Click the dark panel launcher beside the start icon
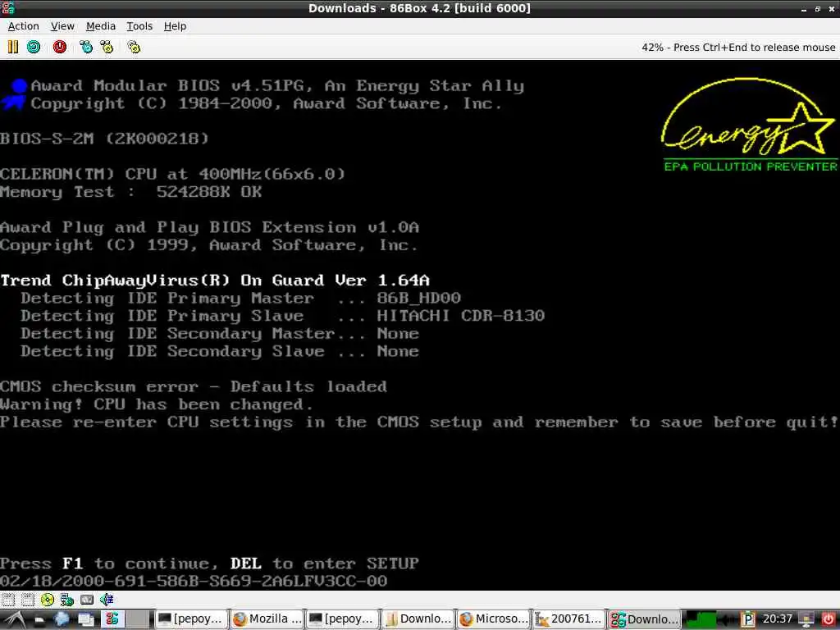This screenshot has width=840, height=630. [x=39, y=620]
